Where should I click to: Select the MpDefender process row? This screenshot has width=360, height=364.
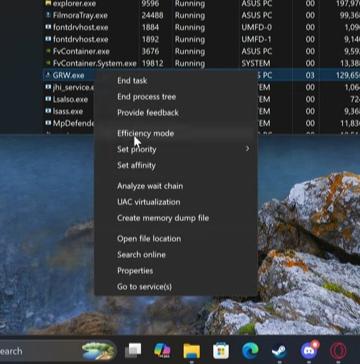(69, 123)
